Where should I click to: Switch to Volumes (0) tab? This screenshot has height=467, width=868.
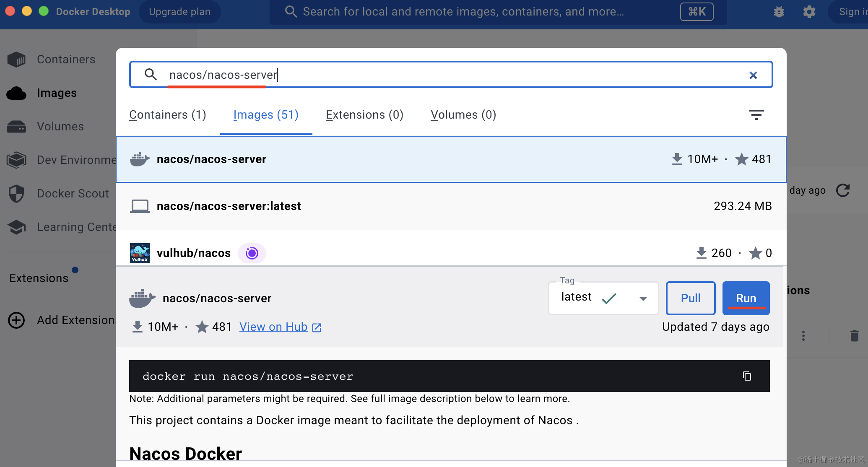click(463, 115)
